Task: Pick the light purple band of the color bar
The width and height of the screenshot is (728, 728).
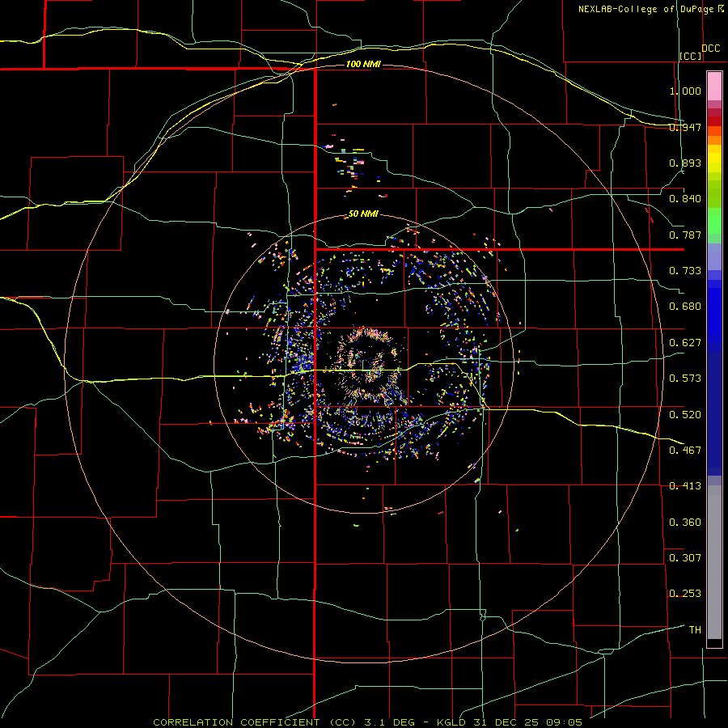Action: [x=714, y=256]
